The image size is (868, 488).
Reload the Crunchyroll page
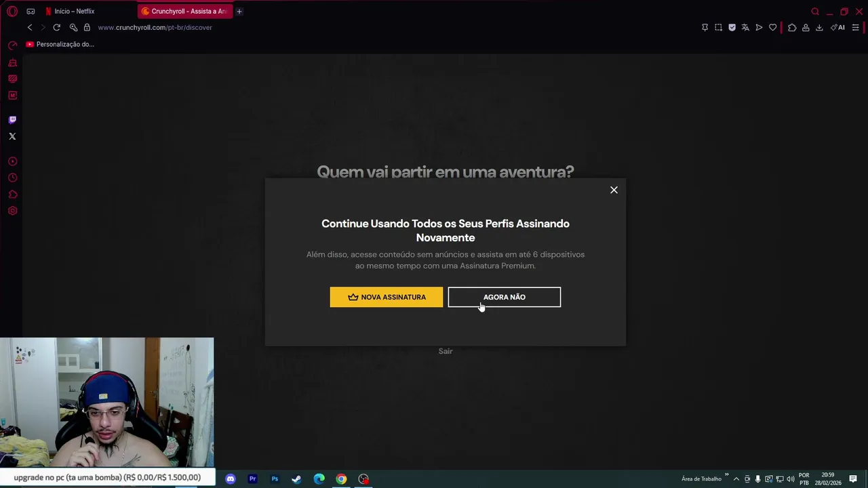[57, 27]
